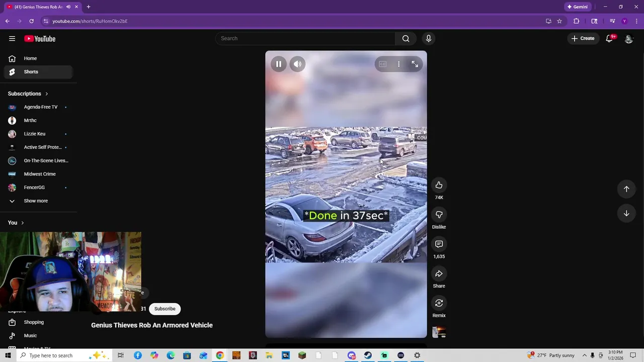Viewport: 644px width, 362px height.
Task: Go to next Short with down arrow
Action: tap(626, 213)
